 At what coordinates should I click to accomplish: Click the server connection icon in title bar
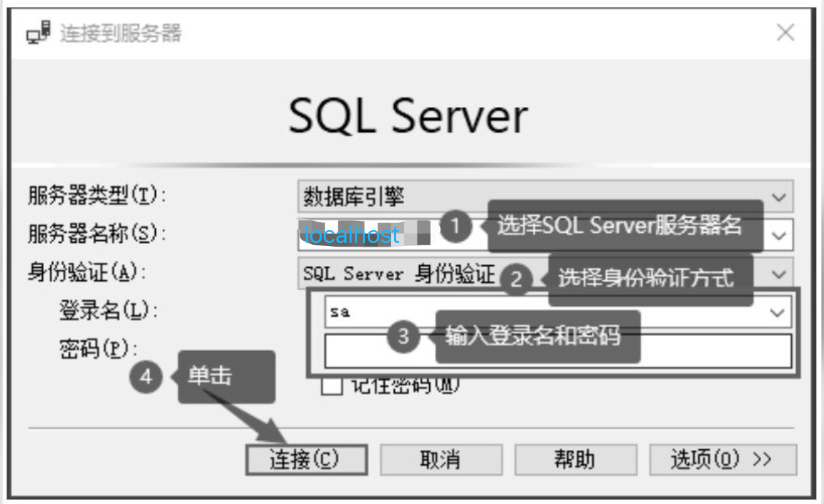38,32
